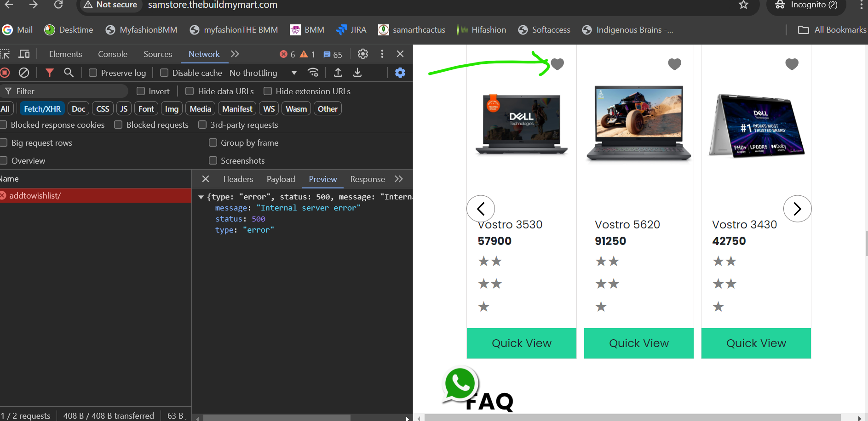Switch to the Console panel

(113, 54)
